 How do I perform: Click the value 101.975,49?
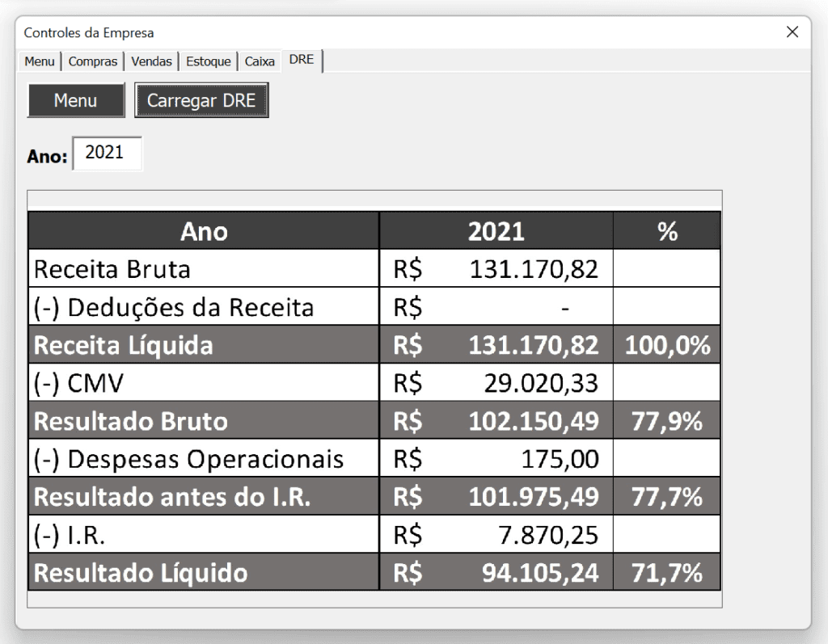pos(534,497)
